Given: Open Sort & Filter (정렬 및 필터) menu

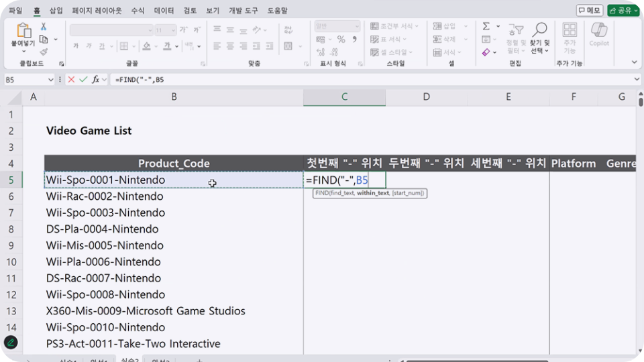Looking at the screenshot, I should pos(516,38).
